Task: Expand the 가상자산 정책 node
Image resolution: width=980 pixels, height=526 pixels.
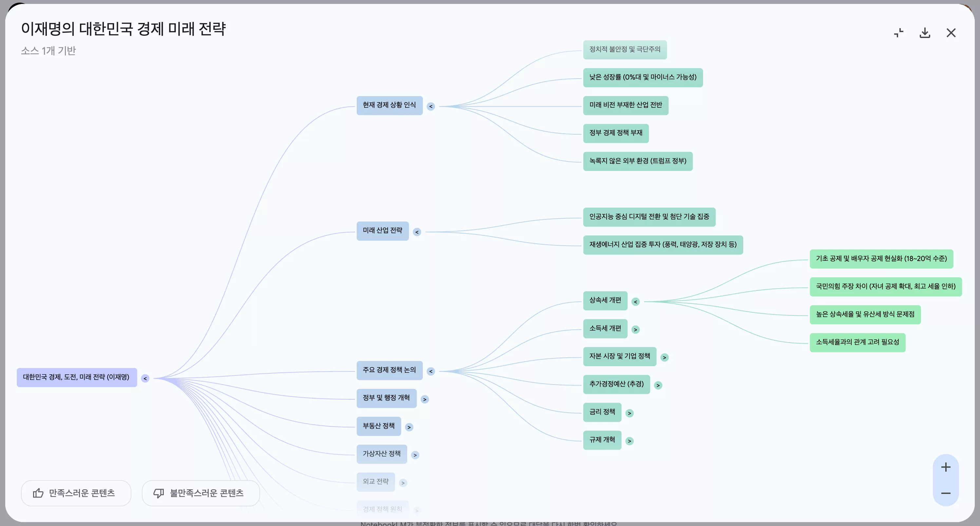Action: [415, 455]
